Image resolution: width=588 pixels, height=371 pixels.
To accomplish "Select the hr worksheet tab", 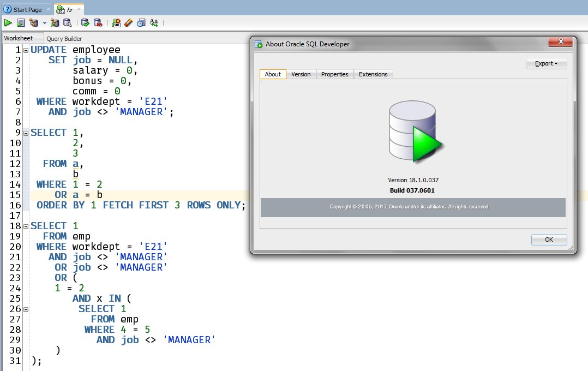I will point(70,10).
